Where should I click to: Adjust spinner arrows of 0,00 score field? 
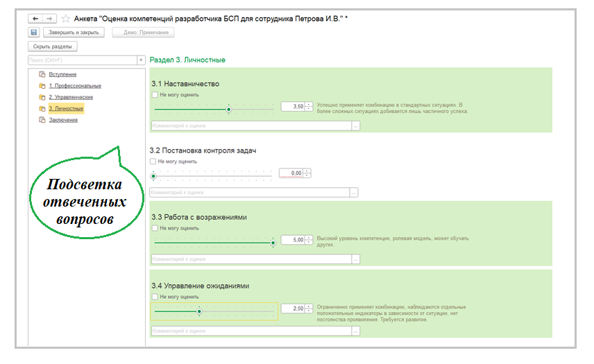pyautogui.click(x=307, y=173)
